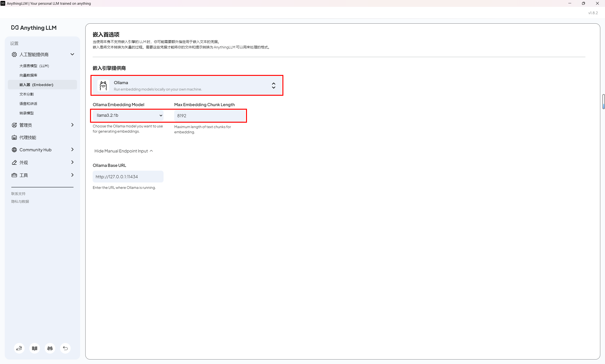Open 向量数据库 settings page

click(28, 75)
